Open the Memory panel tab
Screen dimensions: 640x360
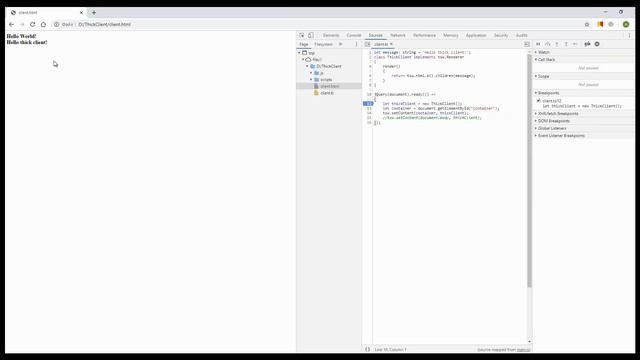tap(451, 36)
